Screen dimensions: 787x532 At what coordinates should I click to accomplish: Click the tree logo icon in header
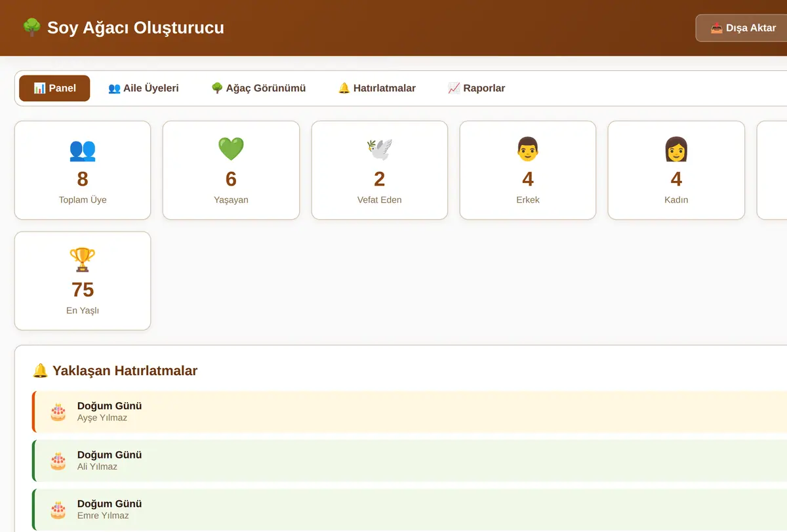pos(31,28)
